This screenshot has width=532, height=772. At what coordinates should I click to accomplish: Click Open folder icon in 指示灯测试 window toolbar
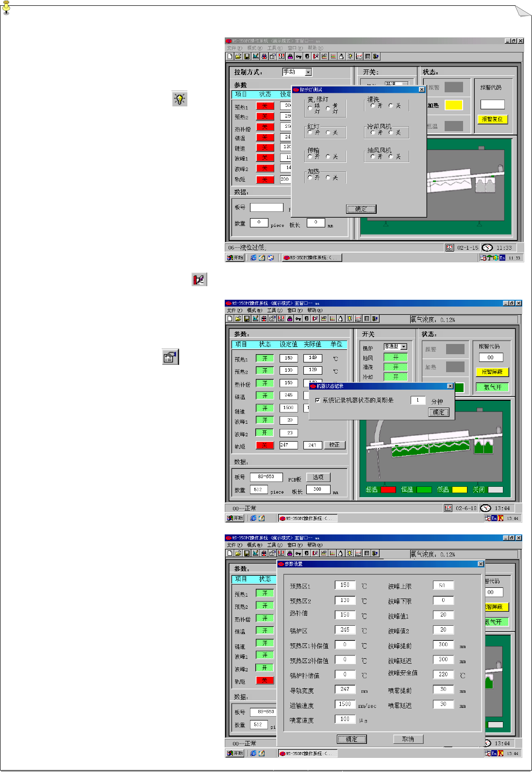click(238, 56)
